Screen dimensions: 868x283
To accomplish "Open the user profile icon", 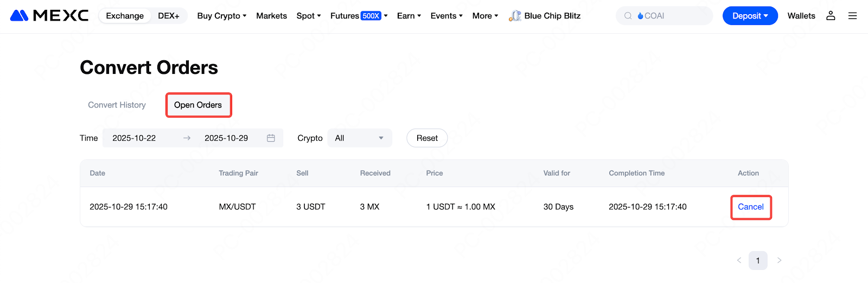I will (x=831, y=16).
